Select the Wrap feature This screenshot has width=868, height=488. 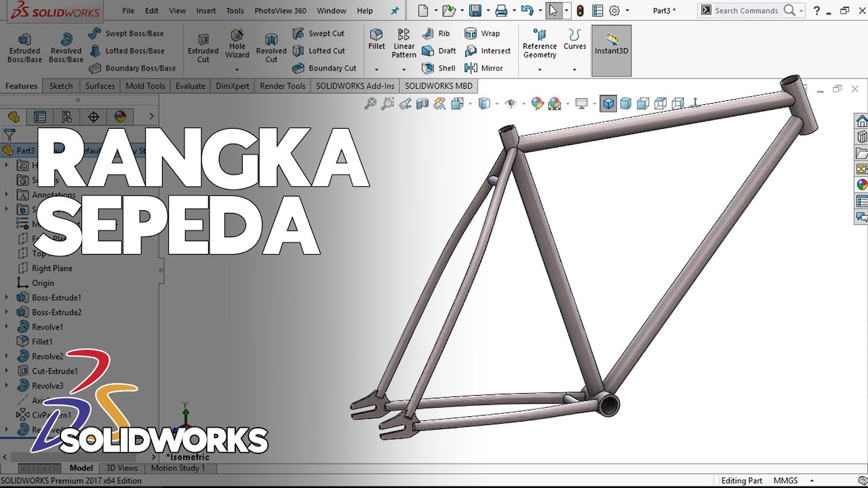pyautogui.click(x=482, y=33)
